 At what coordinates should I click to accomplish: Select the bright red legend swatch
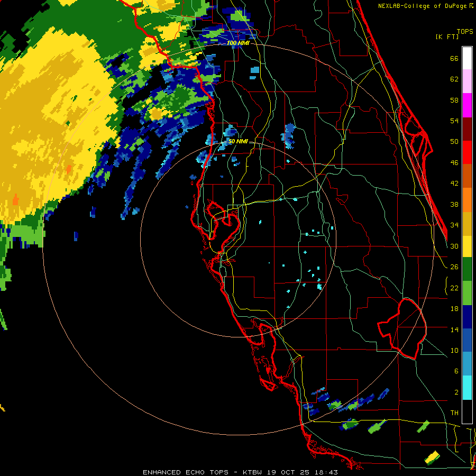point(467,152)
